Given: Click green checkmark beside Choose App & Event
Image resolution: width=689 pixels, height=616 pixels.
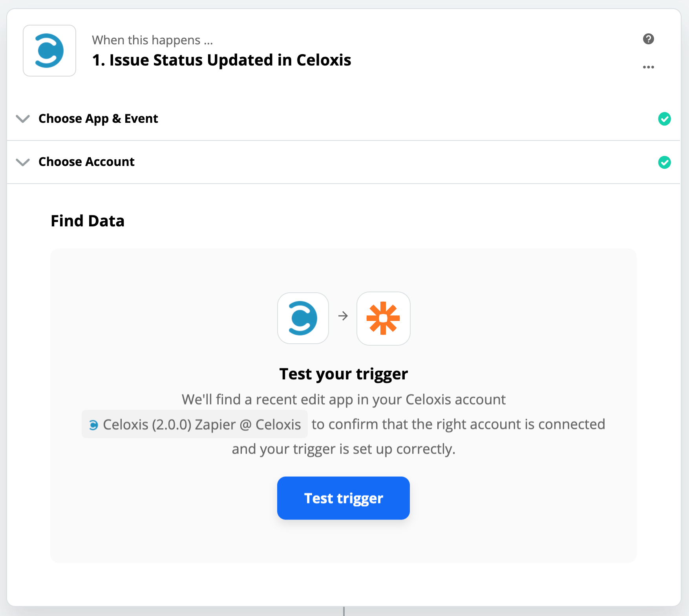Looking at the screenshot, I should (x=664, y=119).
